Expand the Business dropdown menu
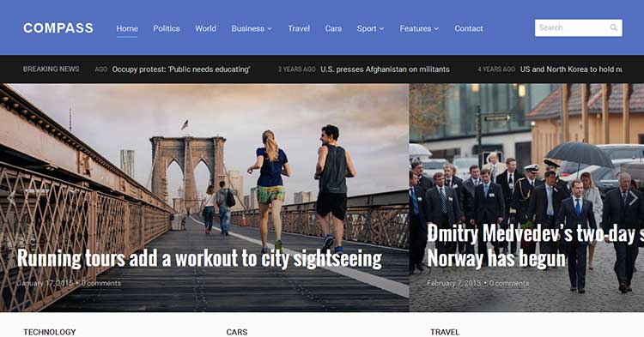644x337 pixels. click(x=252, y=28)
